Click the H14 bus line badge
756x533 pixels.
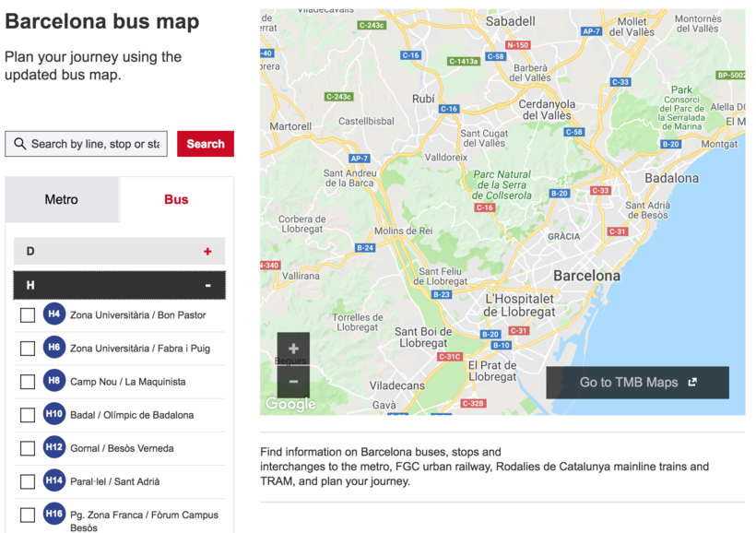point(54,481)
